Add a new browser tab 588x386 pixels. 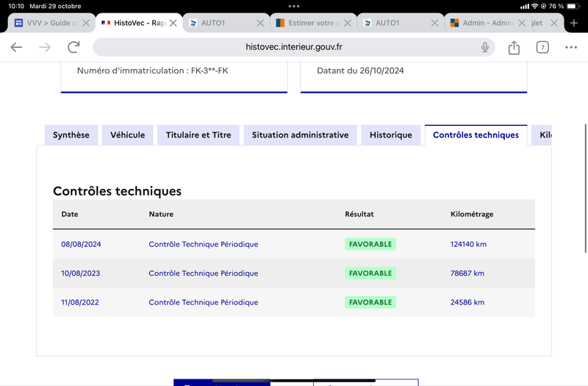coord(574,23)
